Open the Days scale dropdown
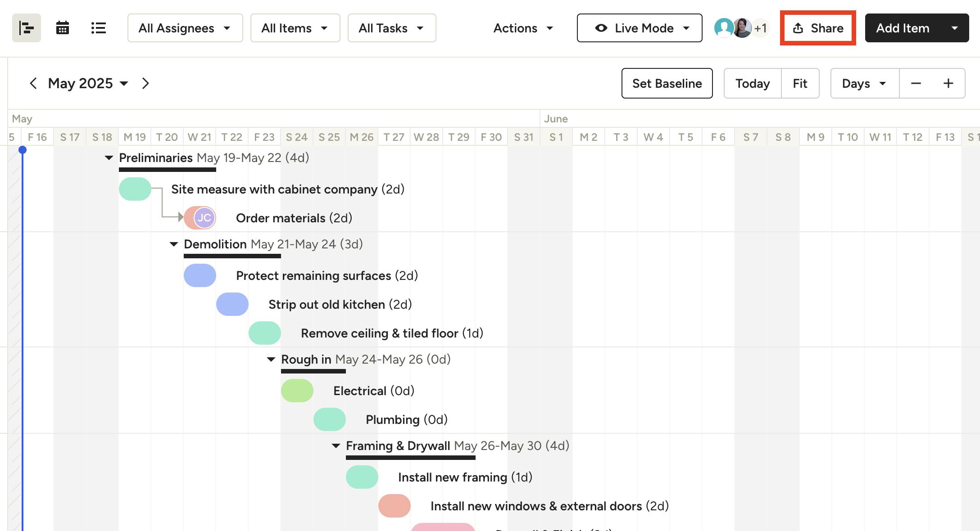 point(864,83)
